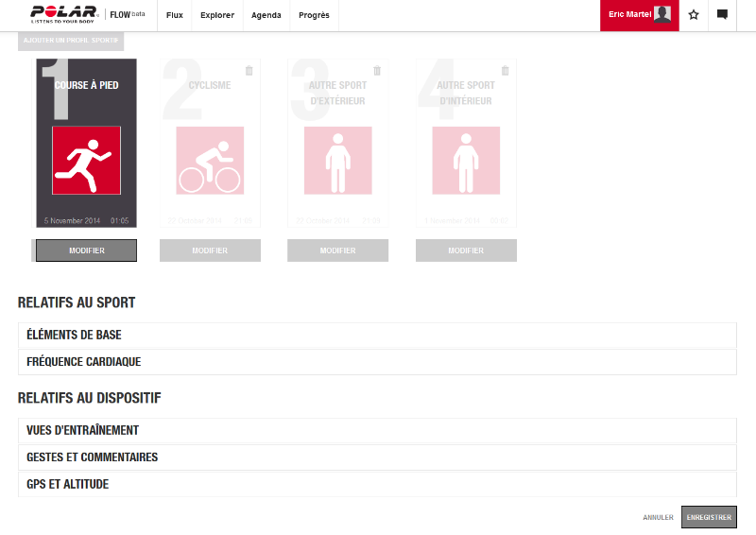Viewport: 756px width, 535px height.
Task: Remove Autre sport d'intérieur using its trash icon
Action: [x=505, y=71]
